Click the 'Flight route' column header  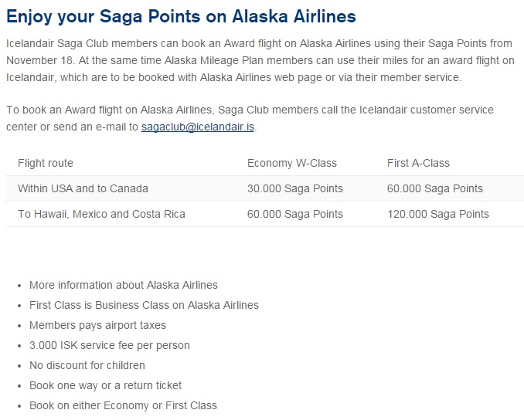46,163
